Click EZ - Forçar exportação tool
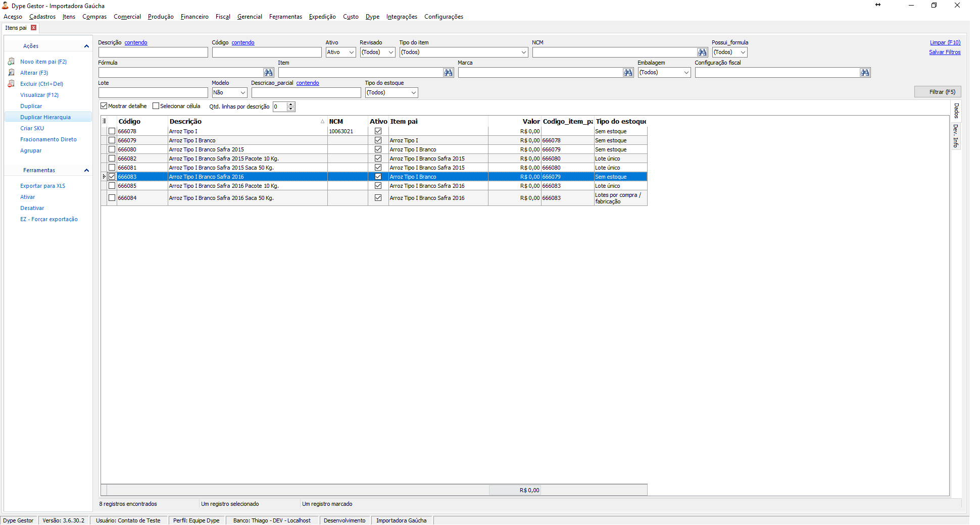Viewport: 980px width, 525px height. coord(49,219)
